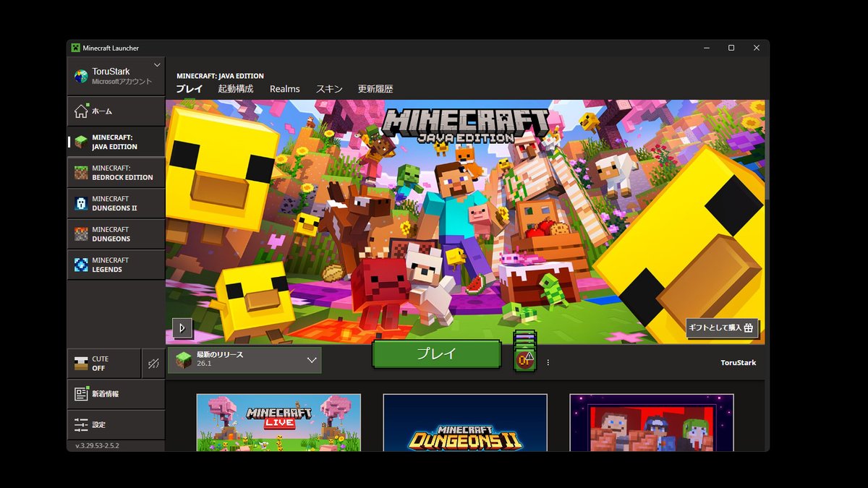Click the version text v.3.29.53-2.5.2

pyautogui.click(x=98, y=446)
